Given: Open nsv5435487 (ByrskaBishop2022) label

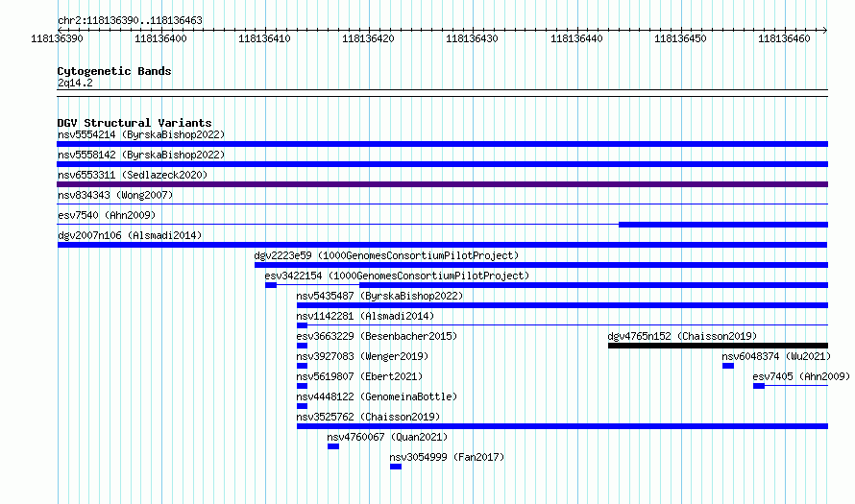Looking at the screenshot, I should (379, 296).
